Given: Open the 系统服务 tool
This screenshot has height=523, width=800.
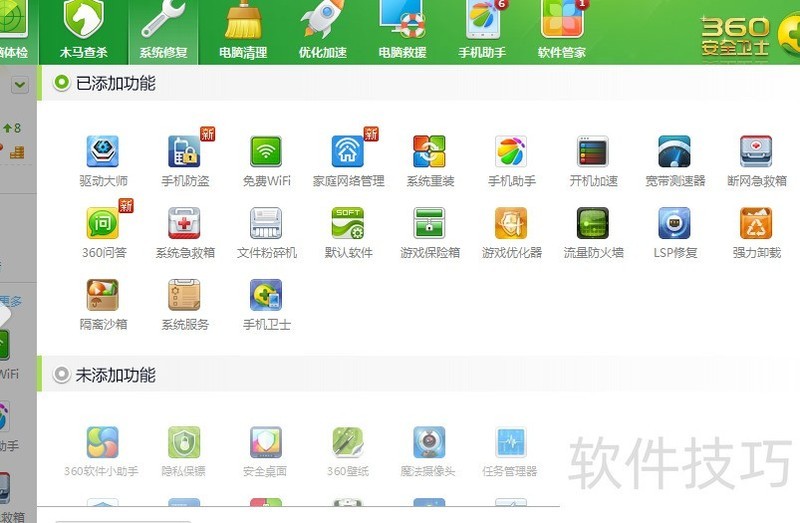Looking at the screenshot, I should pos(185,305).
